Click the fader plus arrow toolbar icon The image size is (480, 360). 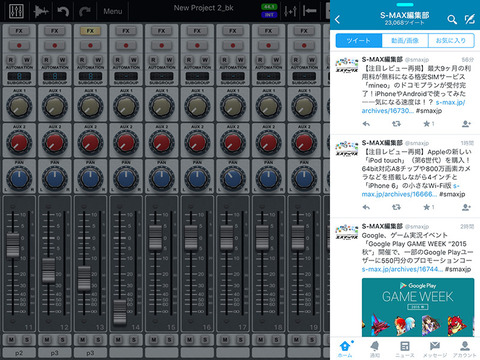pyautogui.click(x=290, y=11)
